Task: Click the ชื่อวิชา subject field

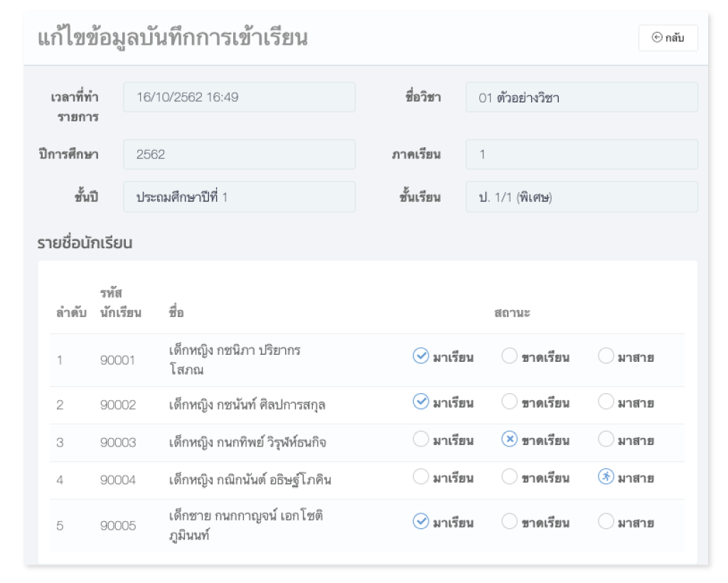Action: (581, 97)
